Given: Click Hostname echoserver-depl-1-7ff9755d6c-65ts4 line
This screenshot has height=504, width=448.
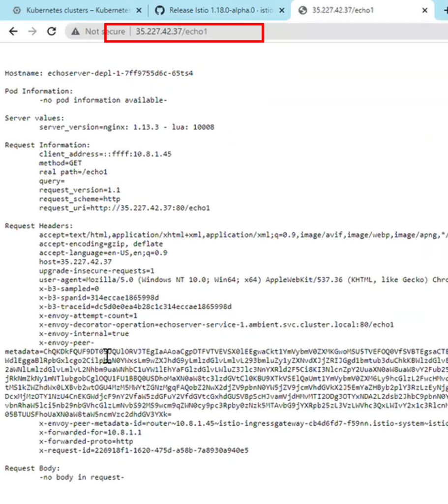Looking at the screenshot, I should [x=99, y=73].
